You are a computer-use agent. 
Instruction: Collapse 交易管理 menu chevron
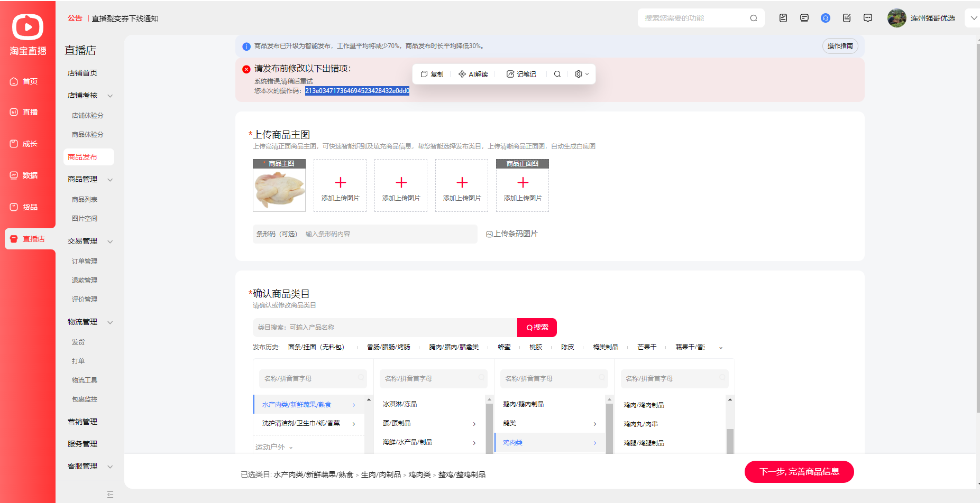click(110, 241)
